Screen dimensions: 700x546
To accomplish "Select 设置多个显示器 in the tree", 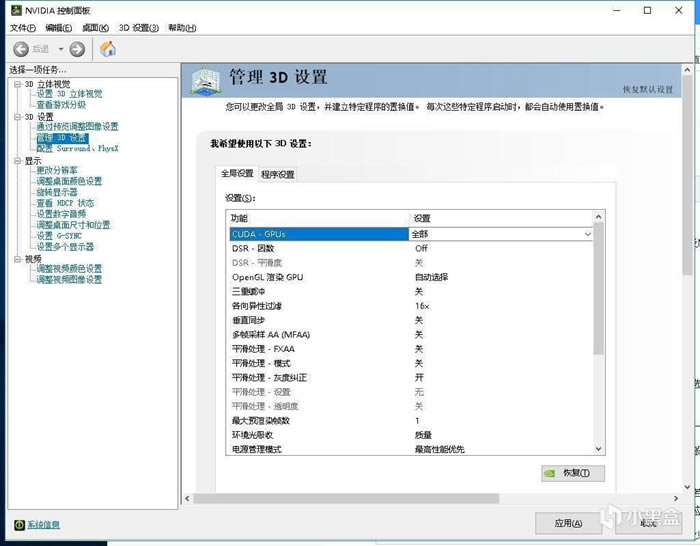I will 65,247.
